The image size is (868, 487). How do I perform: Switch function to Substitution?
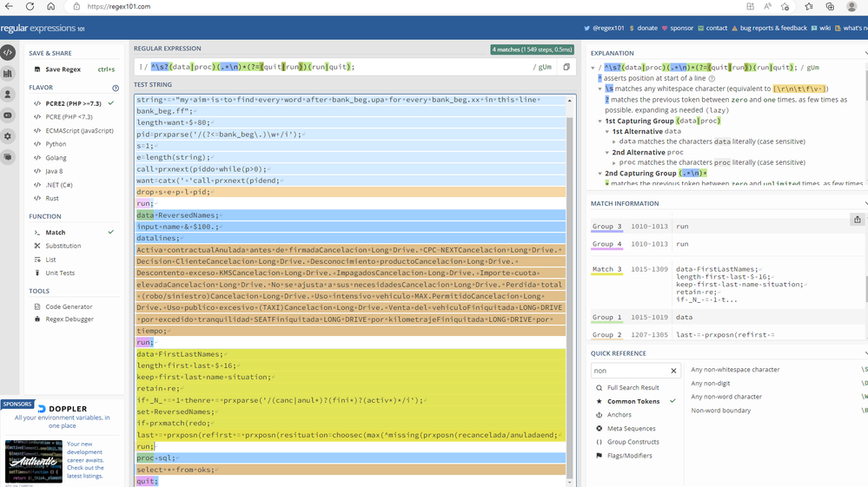[x=63, y=246]
